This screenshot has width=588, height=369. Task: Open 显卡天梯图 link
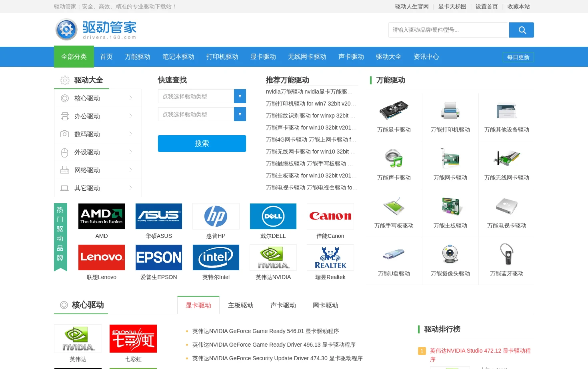452,6
